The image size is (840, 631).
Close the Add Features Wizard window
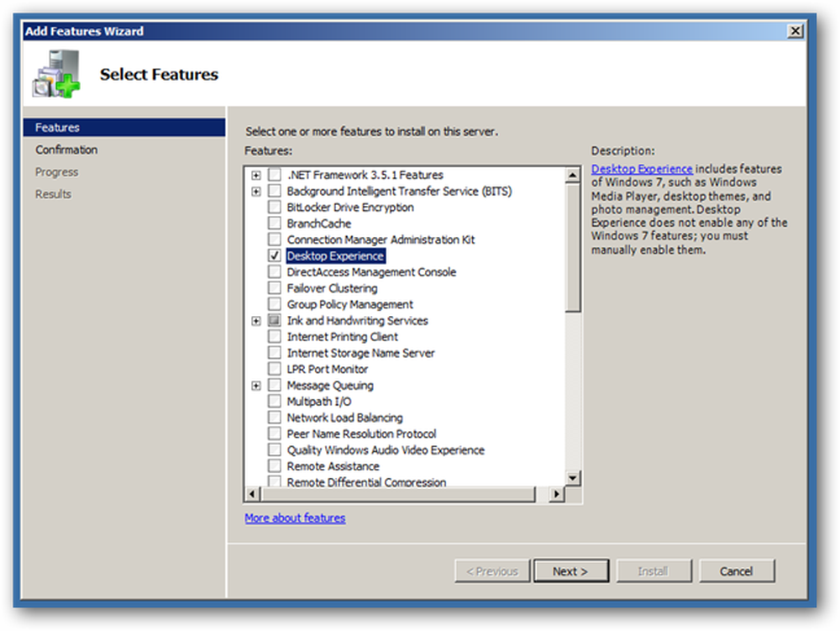point(795,31)
